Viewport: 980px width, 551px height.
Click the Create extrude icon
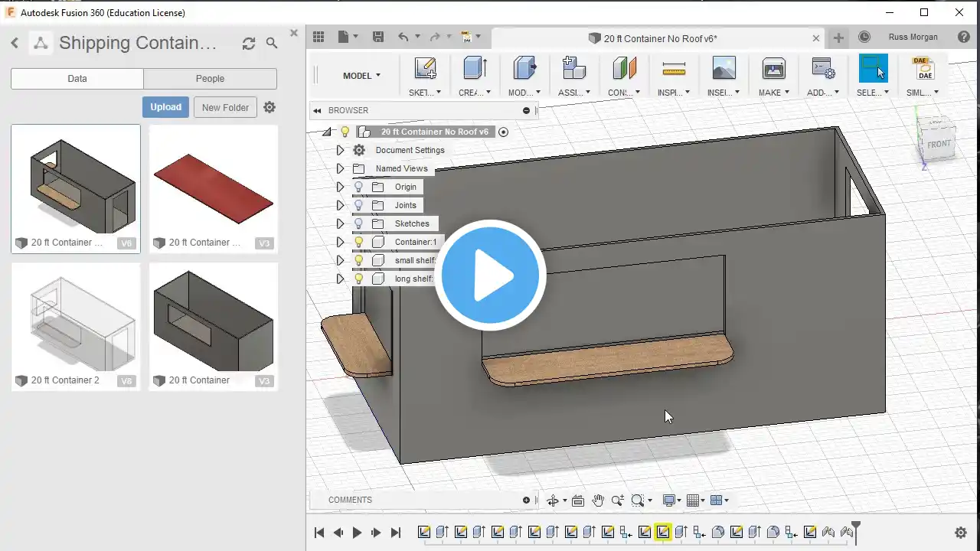[x=475, y=69]
